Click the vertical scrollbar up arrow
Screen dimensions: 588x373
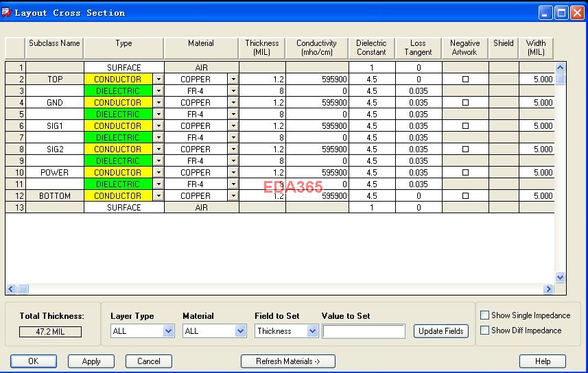click(560, 68)
